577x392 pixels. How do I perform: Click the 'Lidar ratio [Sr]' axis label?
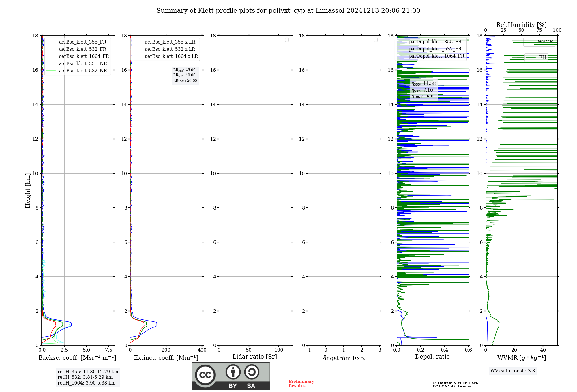255,357
